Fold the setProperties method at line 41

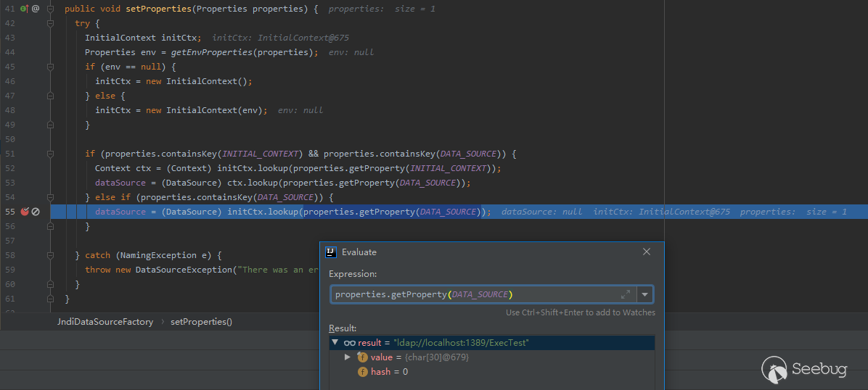coord(50,9)
